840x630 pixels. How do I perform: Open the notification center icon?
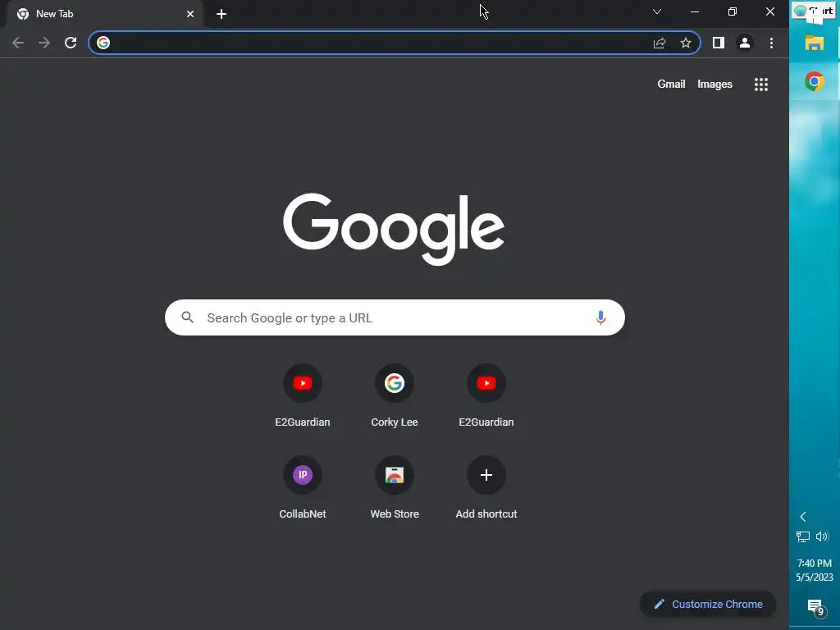coord(815,607)
